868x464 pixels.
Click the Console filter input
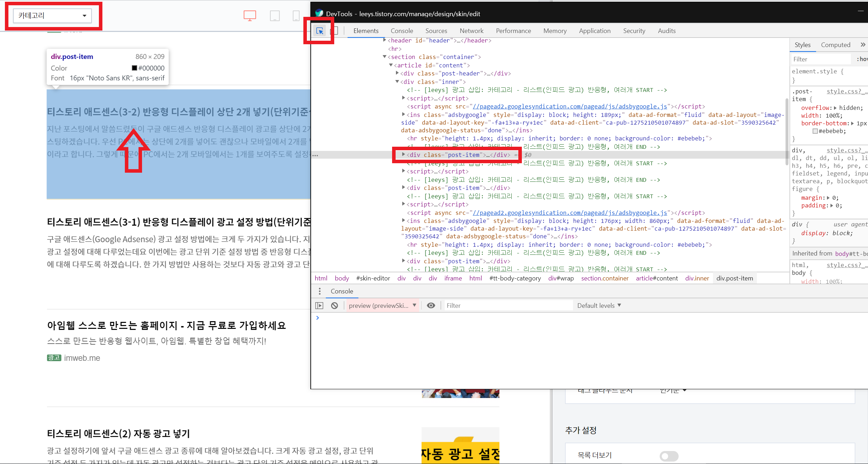(508, 306)
